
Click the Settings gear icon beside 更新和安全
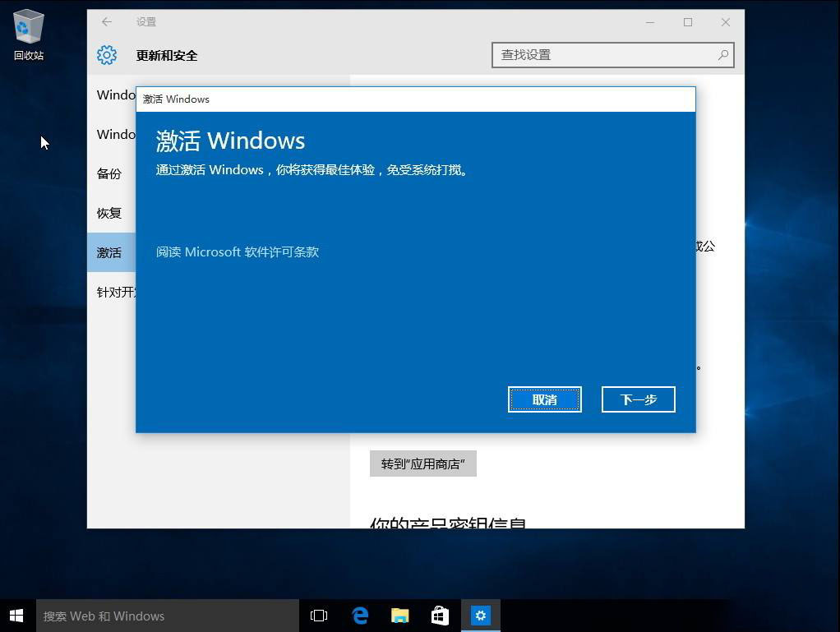coord(107,55)
